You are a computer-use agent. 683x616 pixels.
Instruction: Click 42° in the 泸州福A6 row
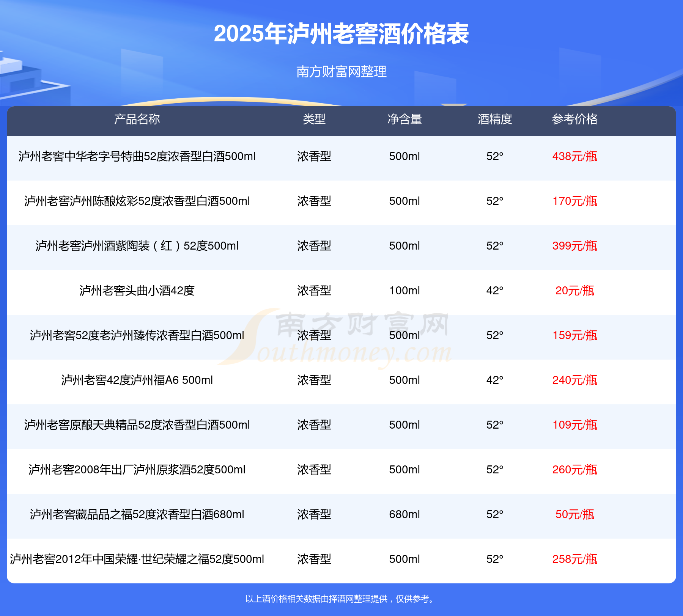495,380
